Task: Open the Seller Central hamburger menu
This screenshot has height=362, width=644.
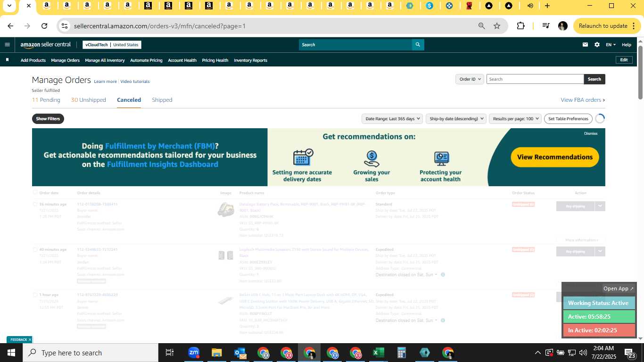Action: (7, 45)
